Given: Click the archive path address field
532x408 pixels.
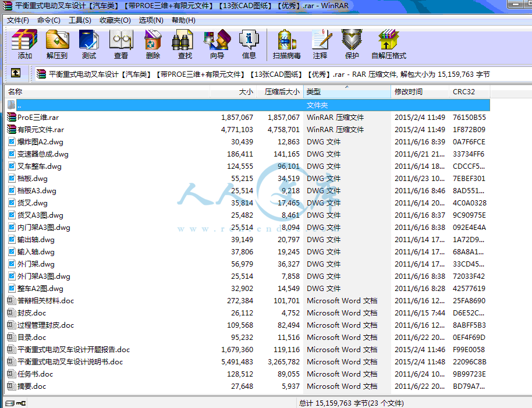Looking at the screenshot, I should 283,74.
